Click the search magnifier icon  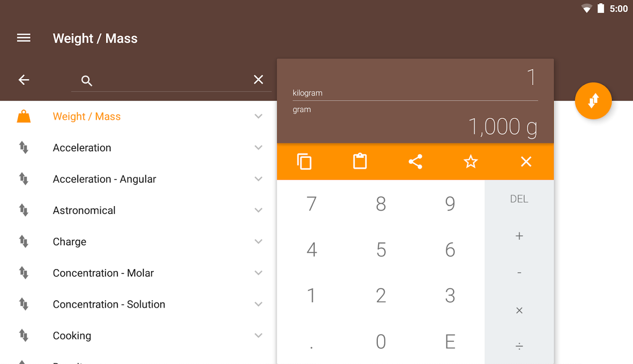pos(86,81)
